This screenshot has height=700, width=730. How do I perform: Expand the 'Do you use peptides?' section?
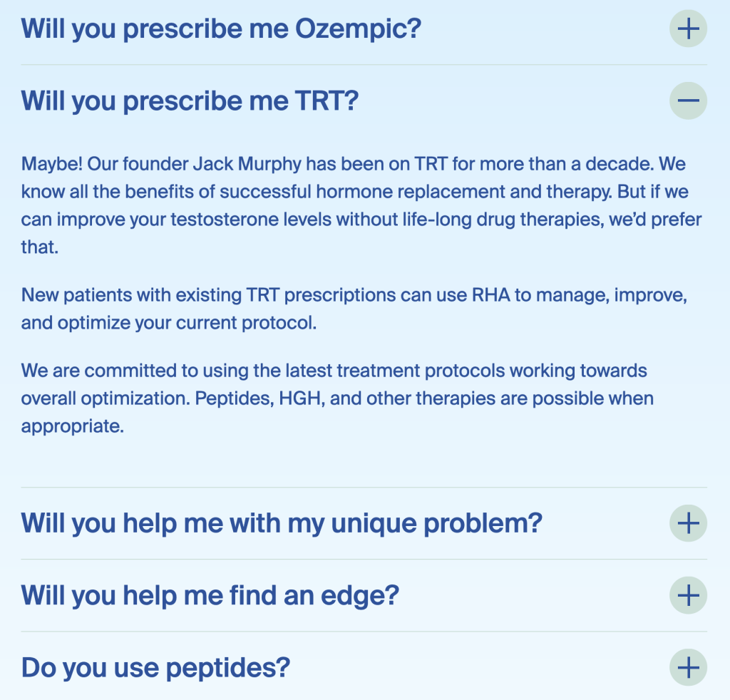pos(155,668)
